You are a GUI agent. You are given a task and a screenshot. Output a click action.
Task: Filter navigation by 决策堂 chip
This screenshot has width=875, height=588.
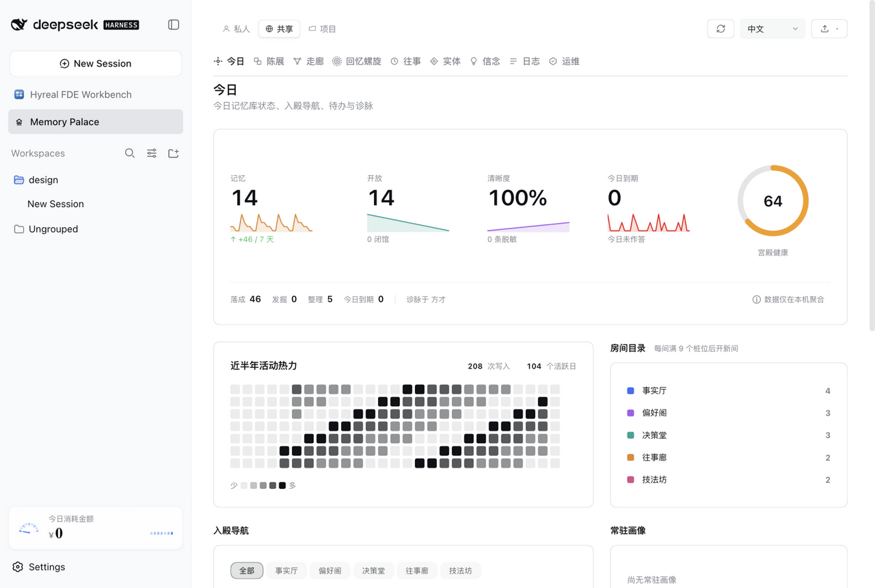pos(373,570)
